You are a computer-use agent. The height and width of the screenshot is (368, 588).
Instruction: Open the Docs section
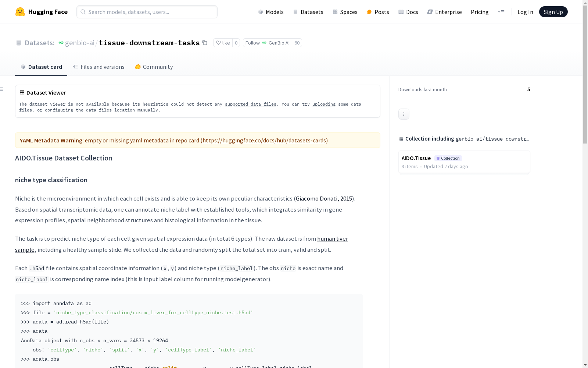(x=408, y=12)
